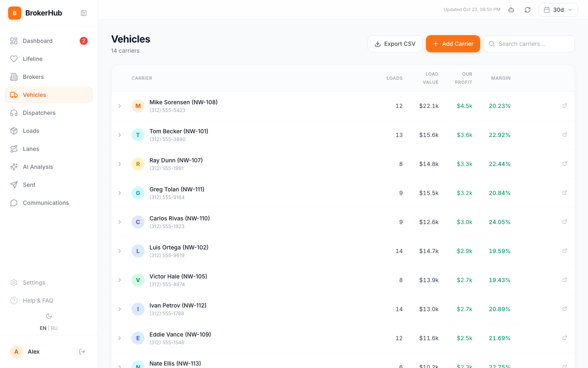
Task: Open Dispatchers in sidebar
Action: coord(49,113)
